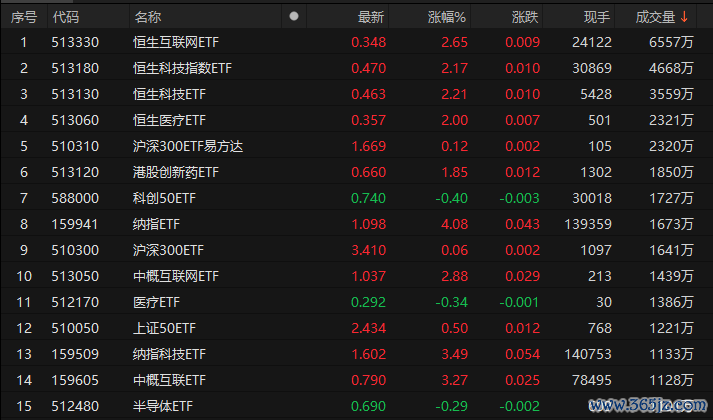713x420 pixels.
Task: Select 上证50ETF from the list
Action: pyautogui.click(x=162, y=327)
